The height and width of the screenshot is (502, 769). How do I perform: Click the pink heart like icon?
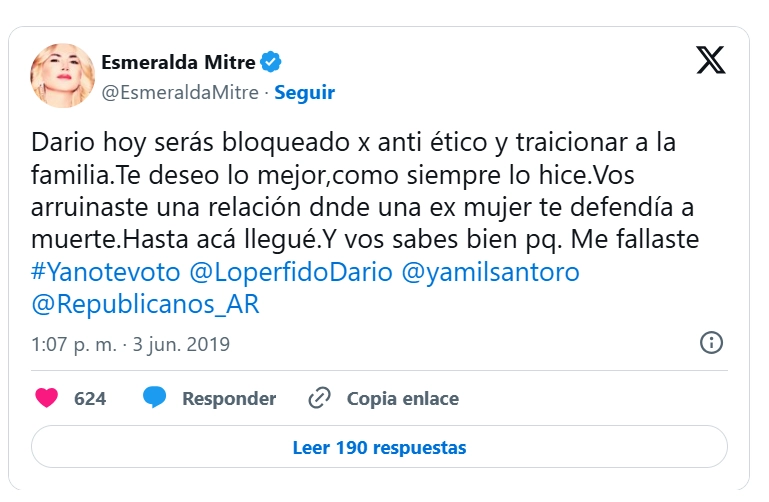point(46,398)
